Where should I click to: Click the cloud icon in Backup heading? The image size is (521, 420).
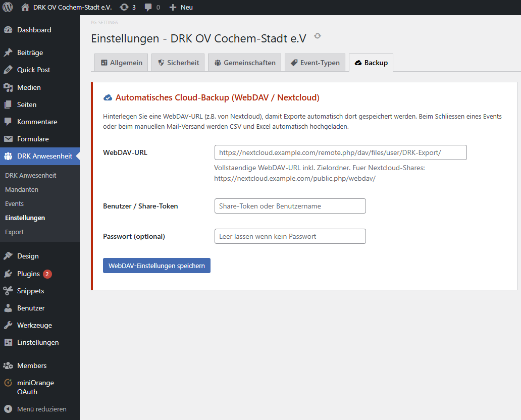click(x=108, y=98)
